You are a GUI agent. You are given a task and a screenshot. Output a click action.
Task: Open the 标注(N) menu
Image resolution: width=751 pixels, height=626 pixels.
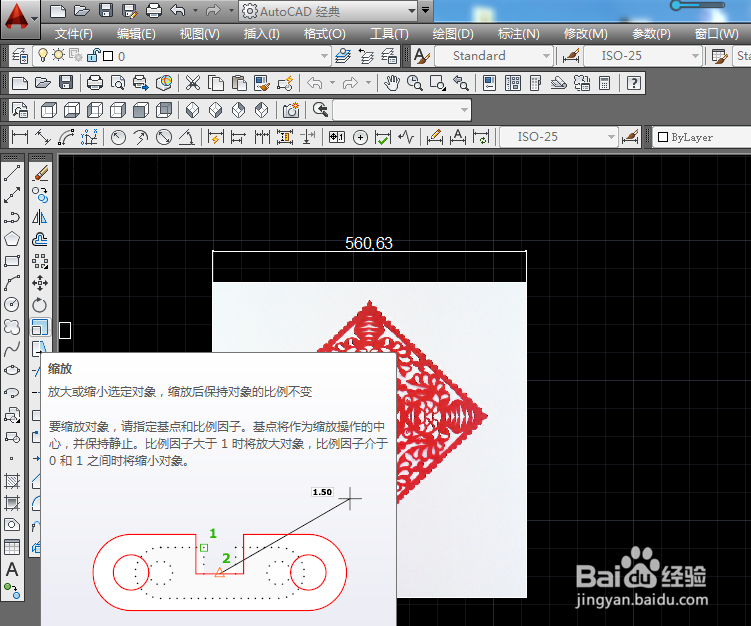click(518, 34)
